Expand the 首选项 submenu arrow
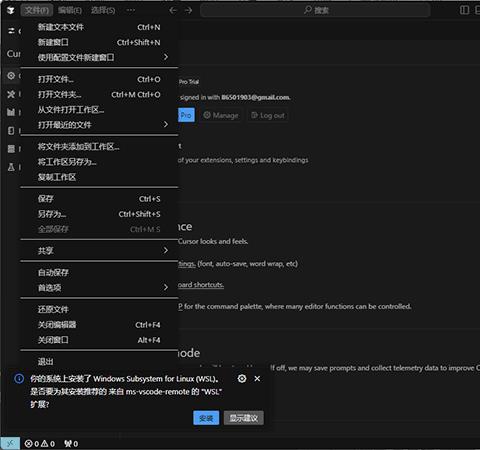Viewport: 480px width, 450px height. click(166, 287)
